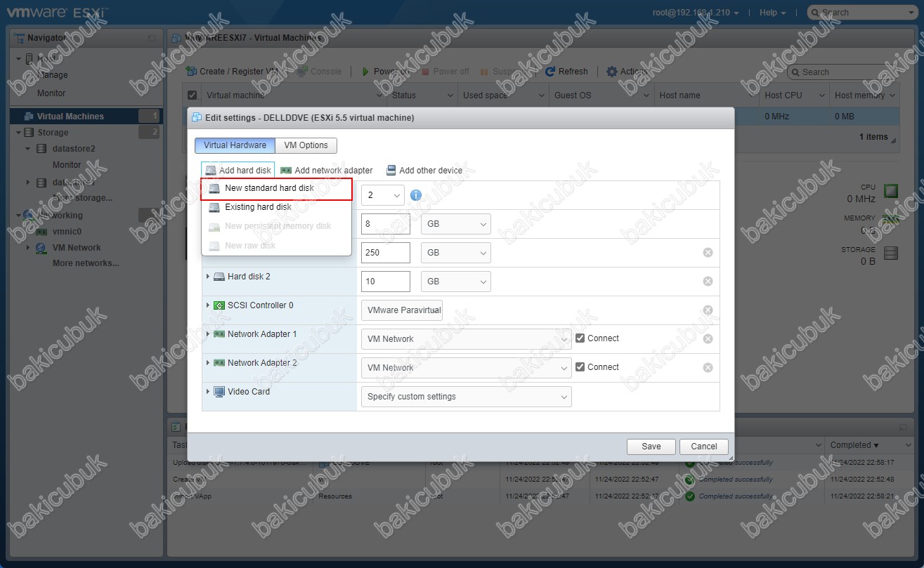The height and width of the screenshot is (568, 924).
Task: Open the Add hard disk menu
Action: point(238,170)
